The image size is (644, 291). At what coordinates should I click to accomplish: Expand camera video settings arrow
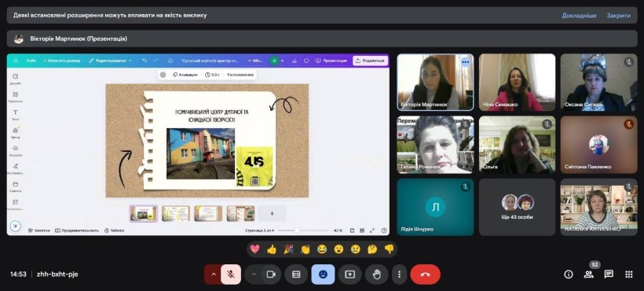[x=254, y=274]
